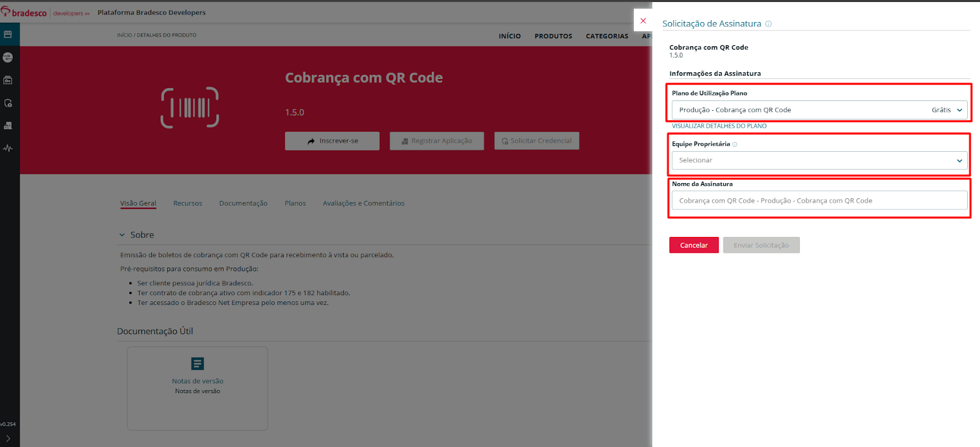Image resolution: width=980 pixels, height=447 pixels.
Task: Switch to the Documentação tab
Action: pos(243,203)
